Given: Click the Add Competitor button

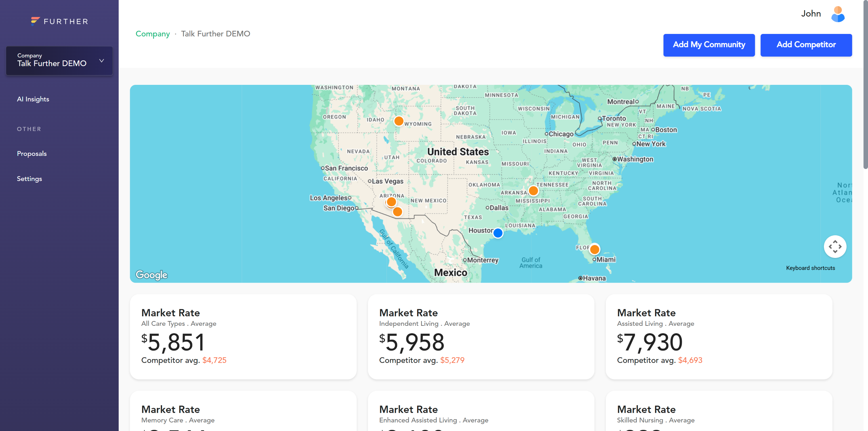Looking at the screenshot, I should 806,45.
